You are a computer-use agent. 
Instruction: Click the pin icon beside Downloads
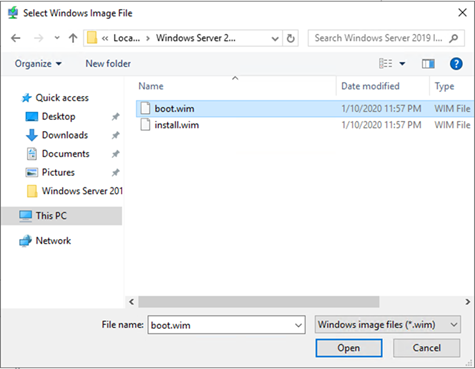[x=115, y=135]
